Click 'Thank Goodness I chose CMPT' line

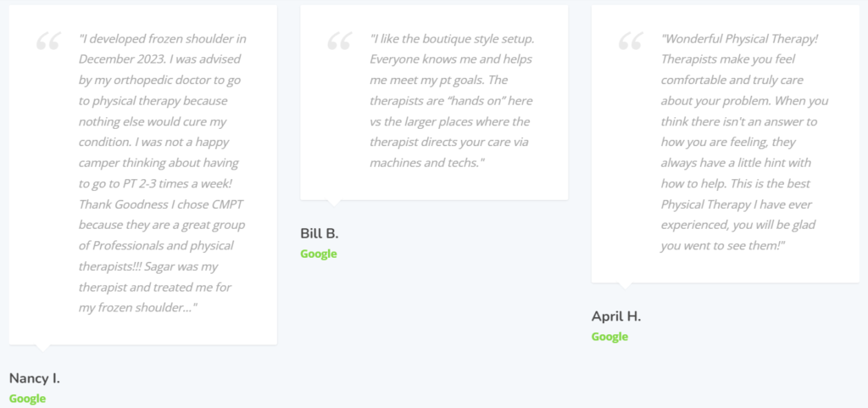pyautogui.click(x=161, y=204)
